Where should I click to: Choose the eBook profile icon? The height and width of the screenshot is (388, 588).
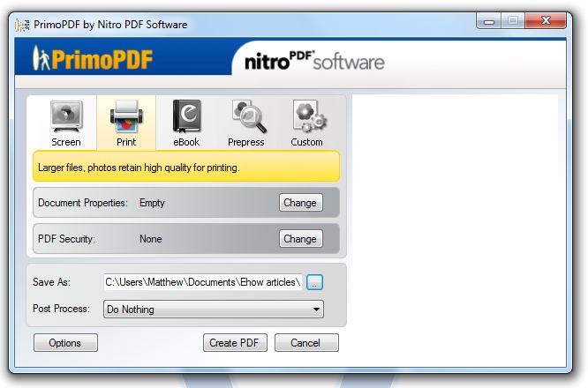pos(187,116)
